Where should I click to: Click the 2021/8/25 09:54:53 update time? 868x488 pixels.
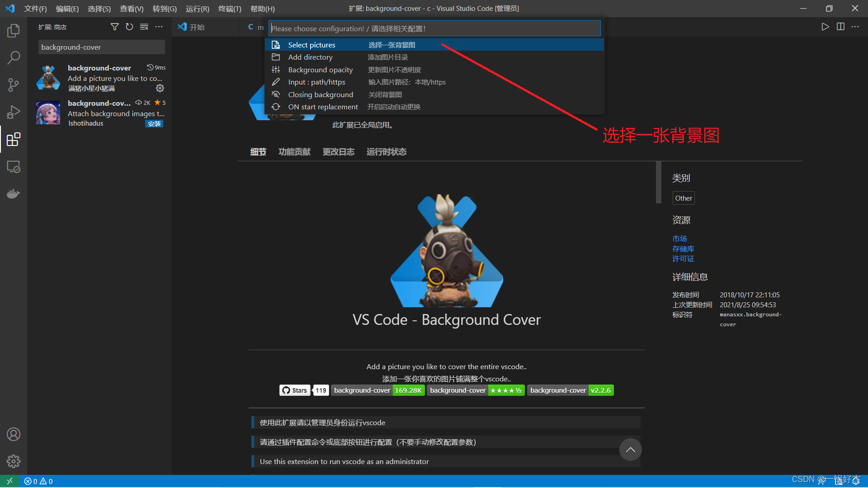coord(748,305)
